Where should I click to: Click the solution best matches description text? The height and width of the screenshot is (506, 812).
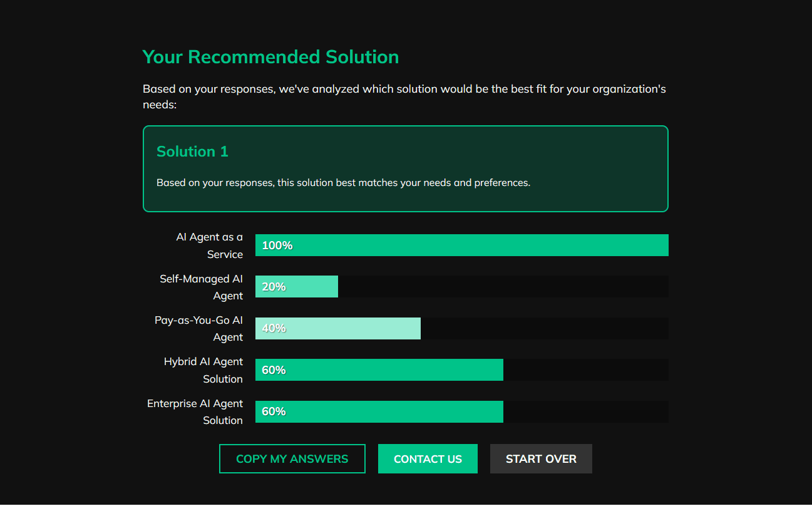point(343,183)
